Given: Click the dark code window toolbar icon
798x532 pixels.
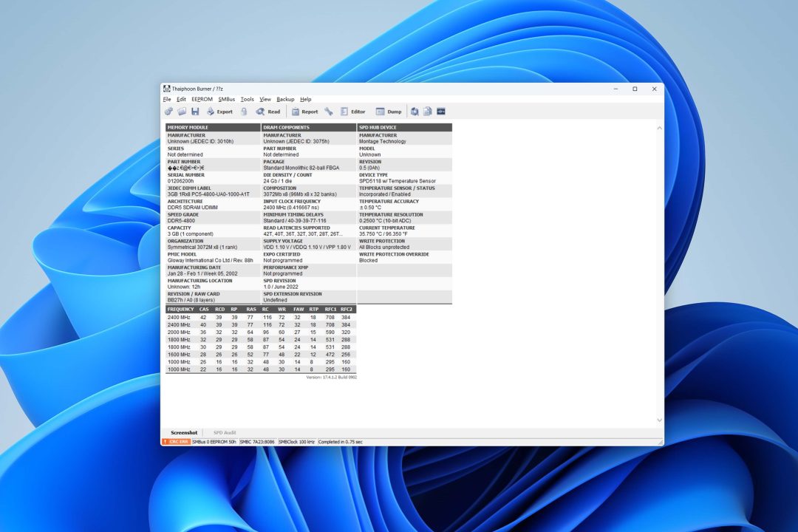Looking at the screenshot, I should pyautogui.click(x=441, y=112).
